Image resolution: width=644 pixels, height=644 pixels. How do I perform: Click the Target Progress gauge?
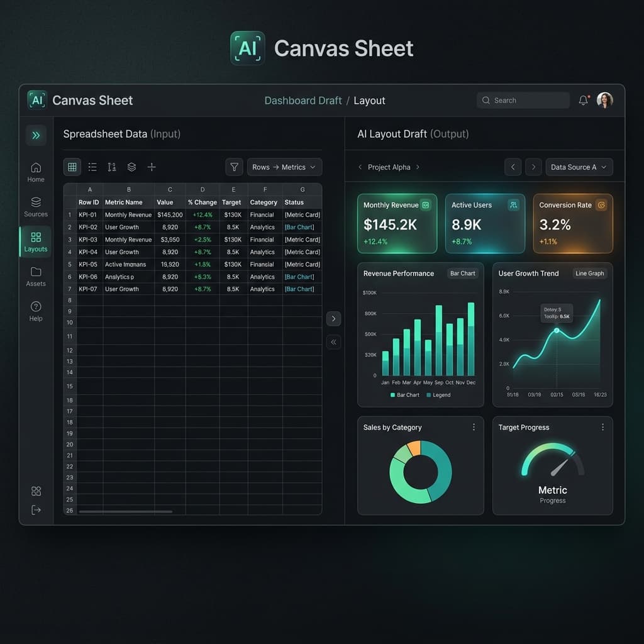coord(552,460)
